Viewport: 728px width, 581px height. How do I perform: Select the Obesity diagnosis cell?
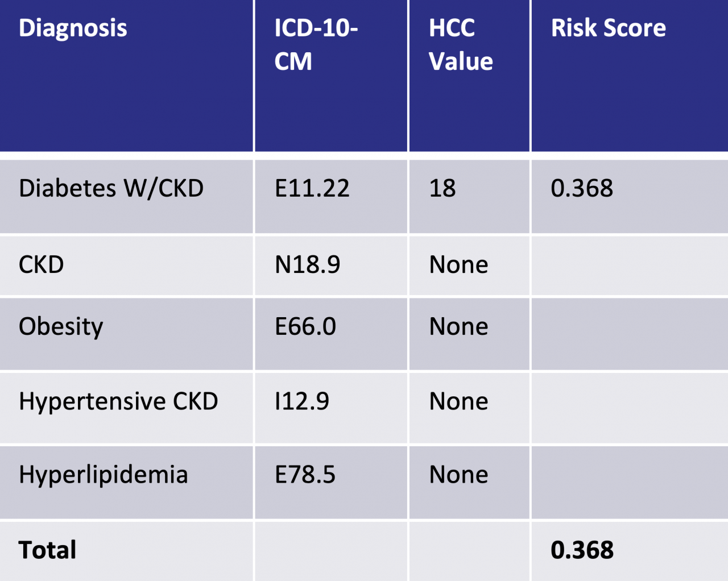pyautogui.click(x=61, y=327)
